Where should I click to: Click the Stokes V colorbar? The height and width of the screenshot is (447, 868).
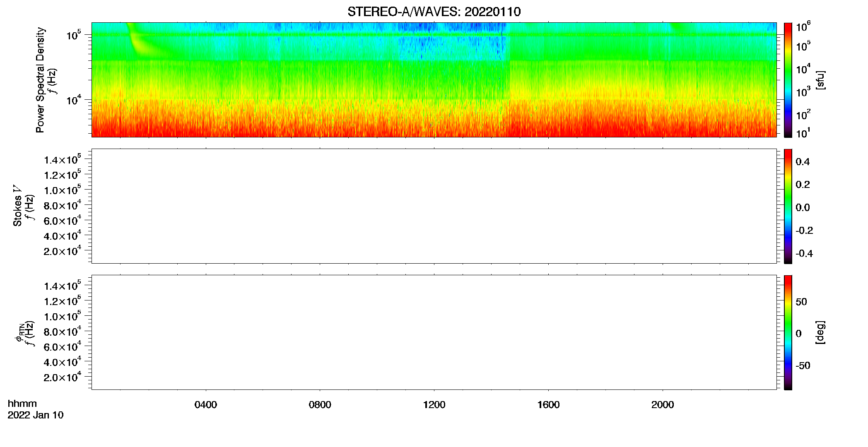788,206
